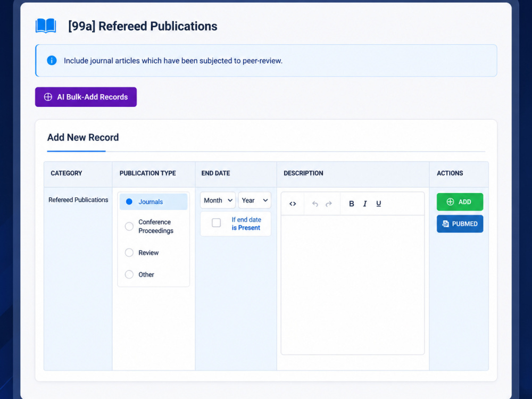Click the 'Add New Record' heading tab
Viewport: 532px width, 399px height.
pyautogui.click(x=83, y=137)
